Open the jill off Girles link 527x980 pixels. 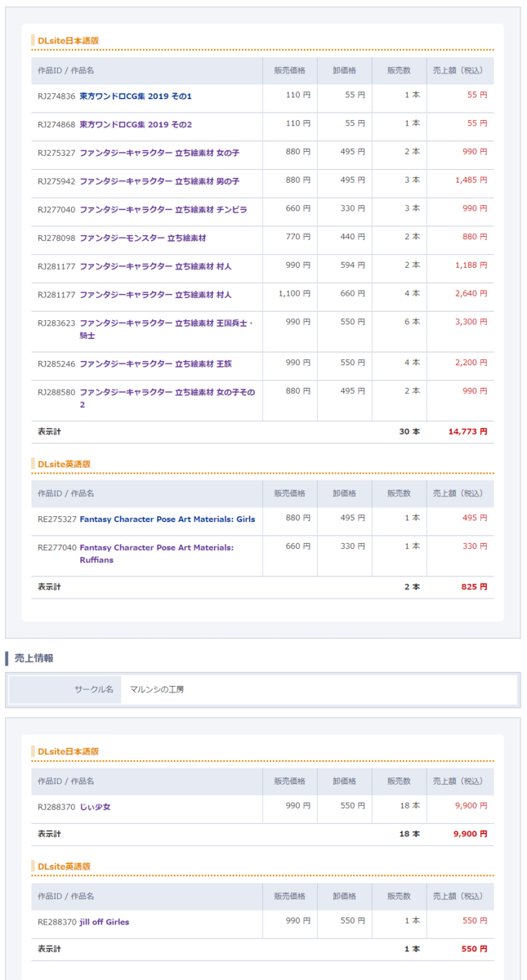104,922
